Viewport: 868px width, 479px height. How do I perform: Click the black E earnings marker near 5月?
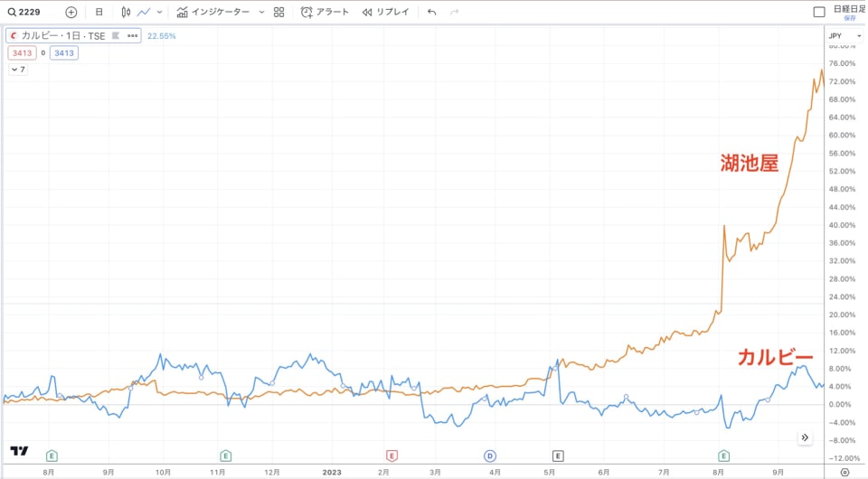pyautogui.click(x=558, y=456)
